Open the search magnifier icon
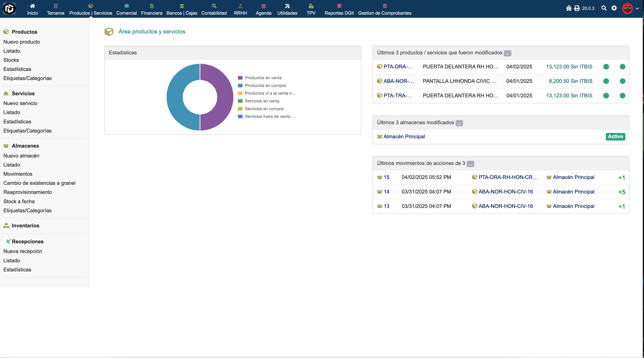 tap(604, 8)
